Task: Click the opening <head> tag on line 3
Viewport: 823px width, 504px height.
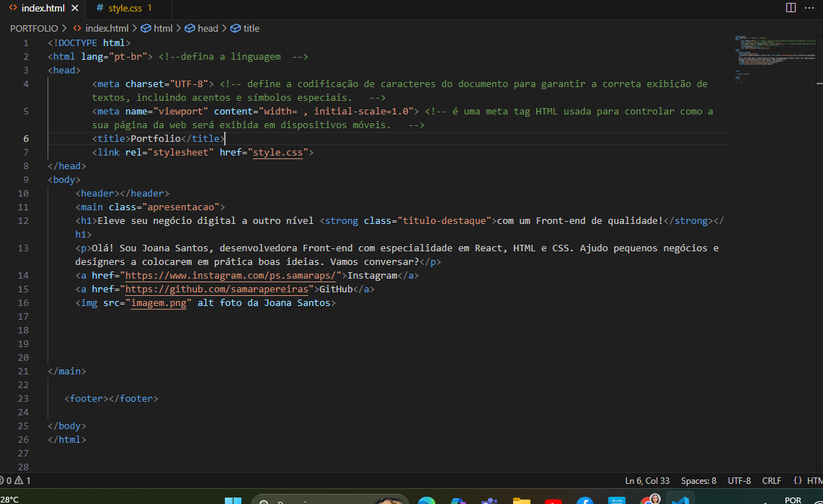Action: coord(64,71)
